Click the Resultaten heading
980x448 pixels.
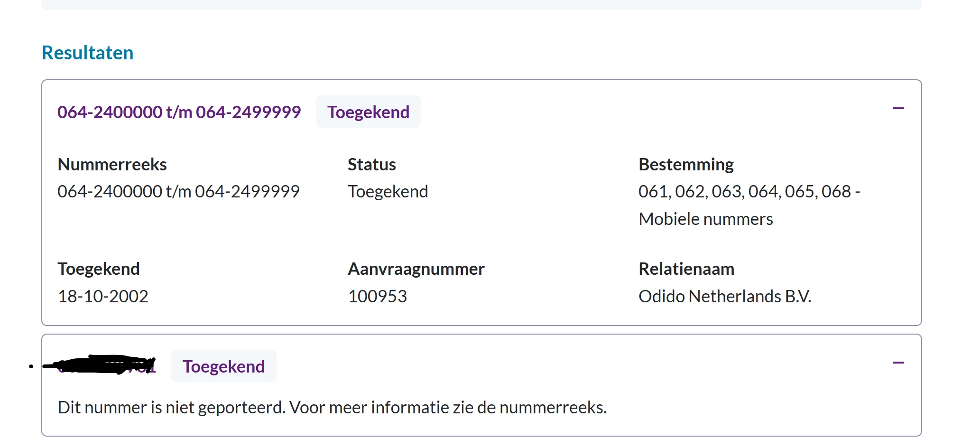point(88,53)
